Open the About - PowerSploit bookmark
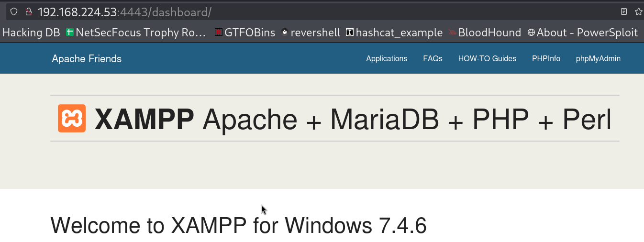Image resolution: width=644 pixels, height=242 pixels. tap(583, 33)
